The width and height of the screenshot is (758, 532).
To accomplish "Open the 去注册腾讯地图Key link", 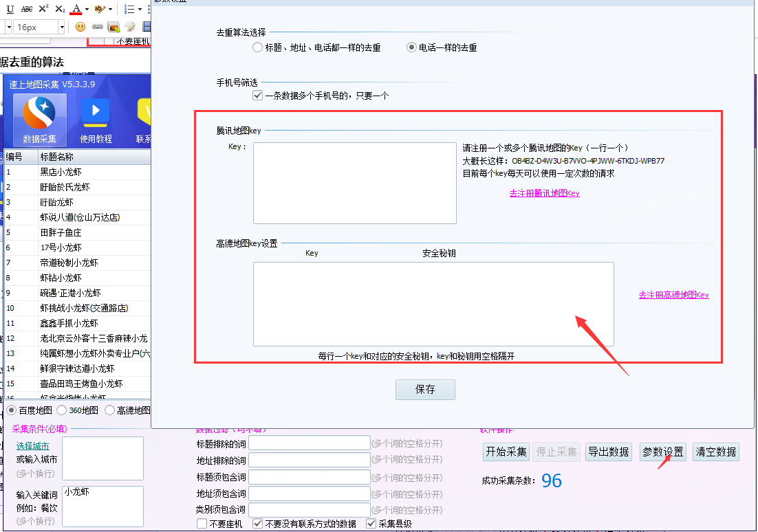I will tap(544, 193).
